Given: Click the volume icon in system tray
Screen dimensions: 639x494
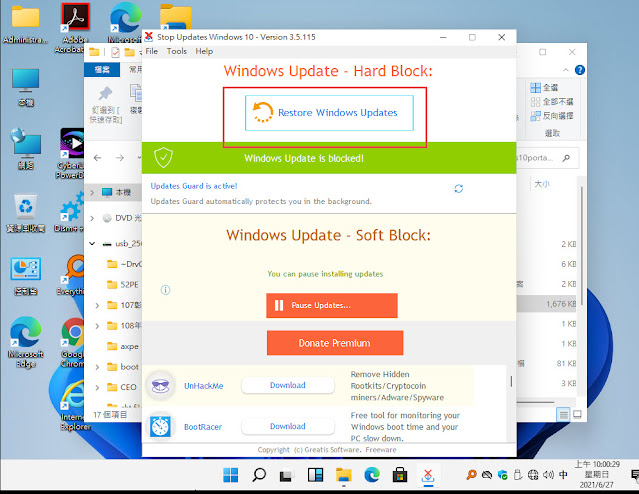Looking at the screenshot, I should [548, 474].
